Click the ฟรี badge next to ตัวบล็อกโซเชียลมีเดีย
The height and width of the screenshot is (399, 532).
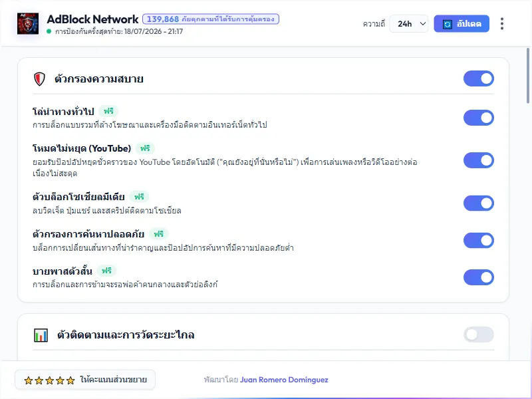[139, 196]
